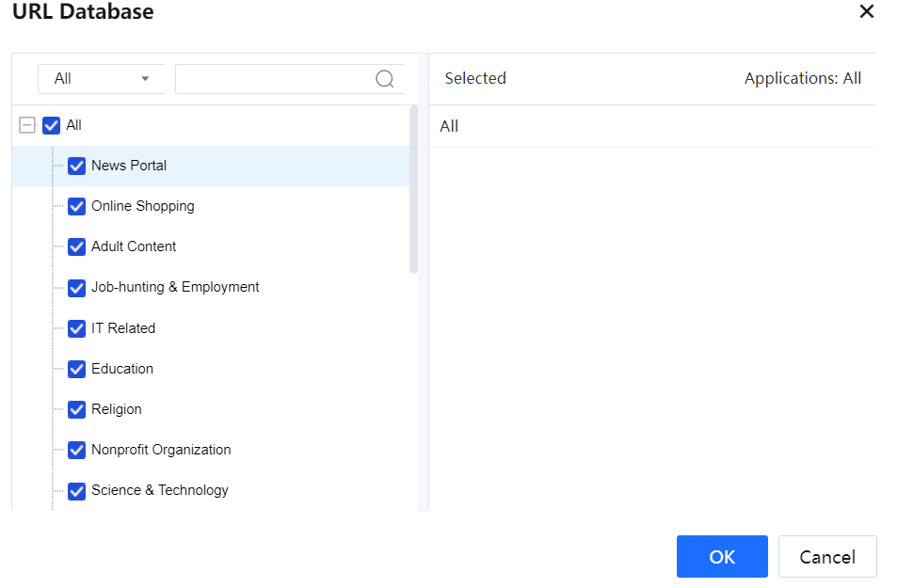Collapse the All tree node
The width and height of the screenshot is (898, 588).
point(27,125)
